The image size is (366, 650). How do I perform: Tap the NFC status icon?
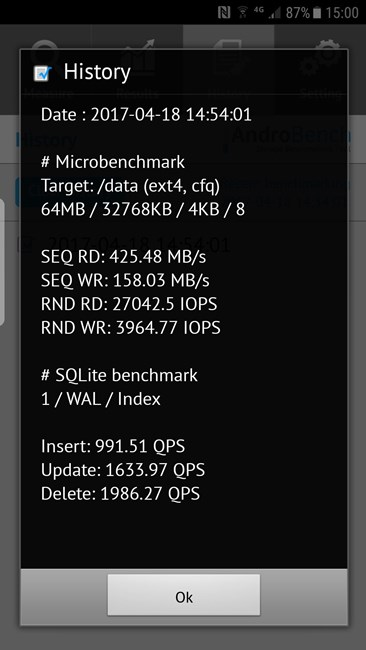[224, 13]
